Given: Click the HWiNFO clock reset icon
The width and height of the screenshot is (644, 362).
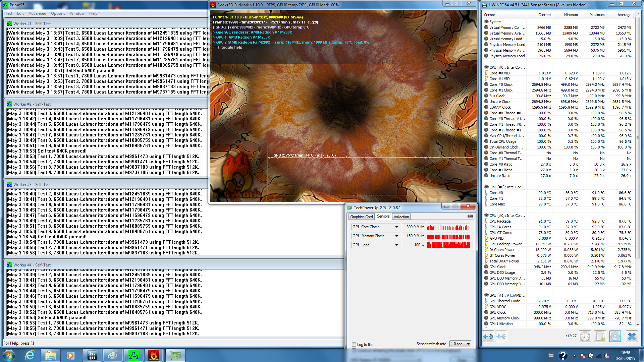Looking at the screenshot, I should (x=585, y=336).
